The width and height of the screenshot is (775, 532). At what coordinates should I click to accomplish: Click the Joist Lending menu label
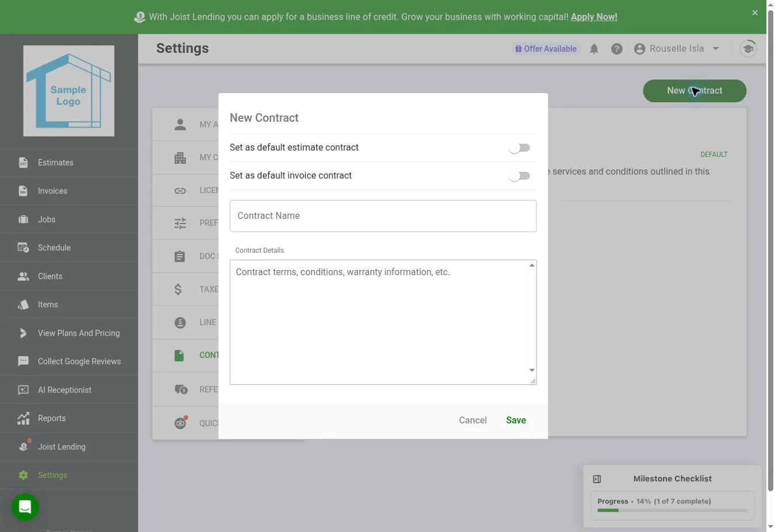coord(62,447)
